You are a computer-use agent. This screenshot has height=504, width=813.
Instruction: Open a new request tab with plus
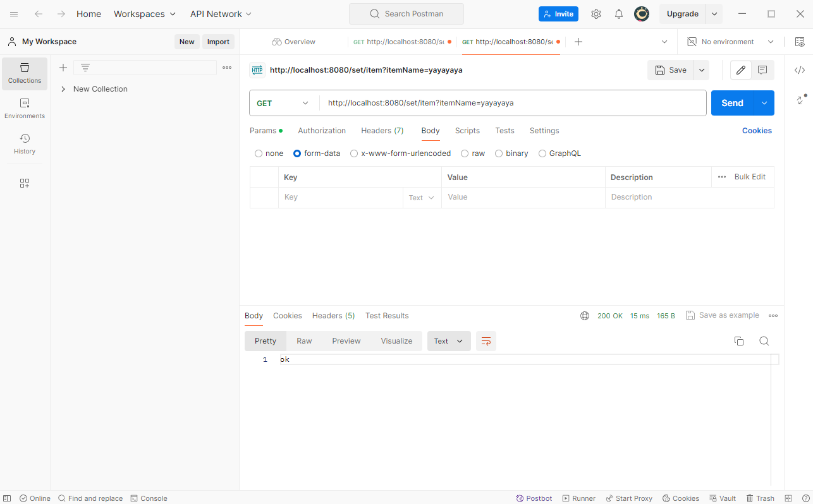578,42
